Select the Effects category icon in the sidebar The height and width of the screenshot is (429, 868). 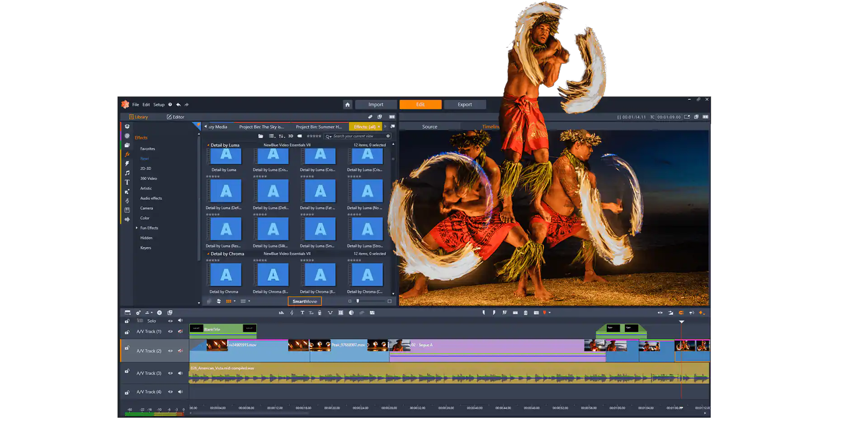[127, 154]
